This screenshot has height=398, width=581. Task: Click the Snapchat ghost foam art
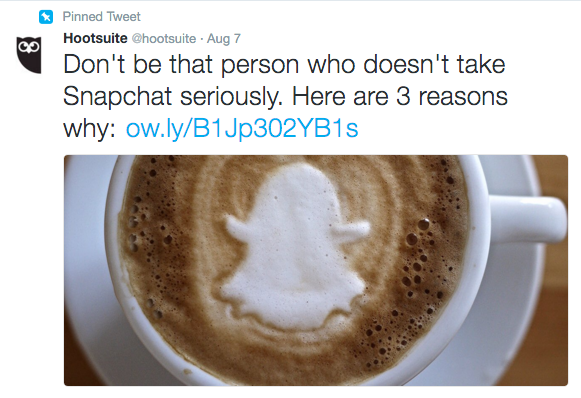(296, 248)
